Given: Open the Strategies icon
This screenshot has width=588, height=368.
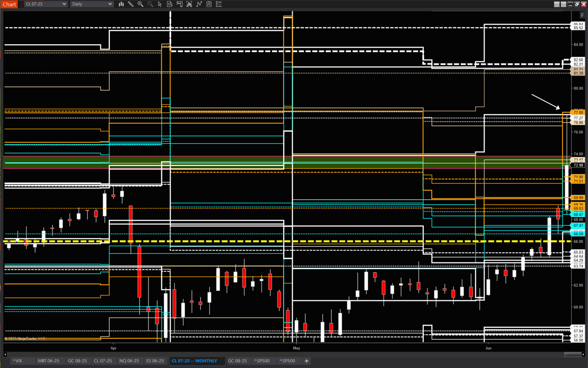Looking at the screenshot, I should click(x=209, y=4).
